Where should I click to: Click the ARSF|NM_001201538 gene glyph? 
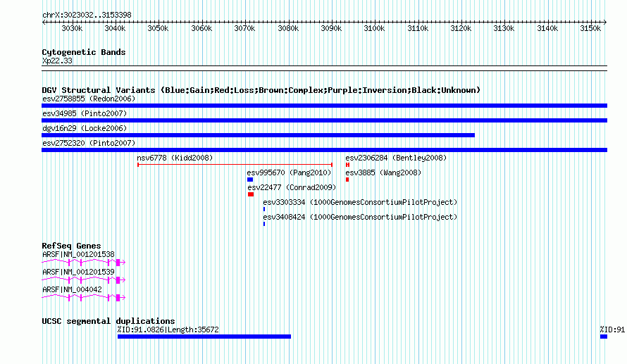(84, 262)
